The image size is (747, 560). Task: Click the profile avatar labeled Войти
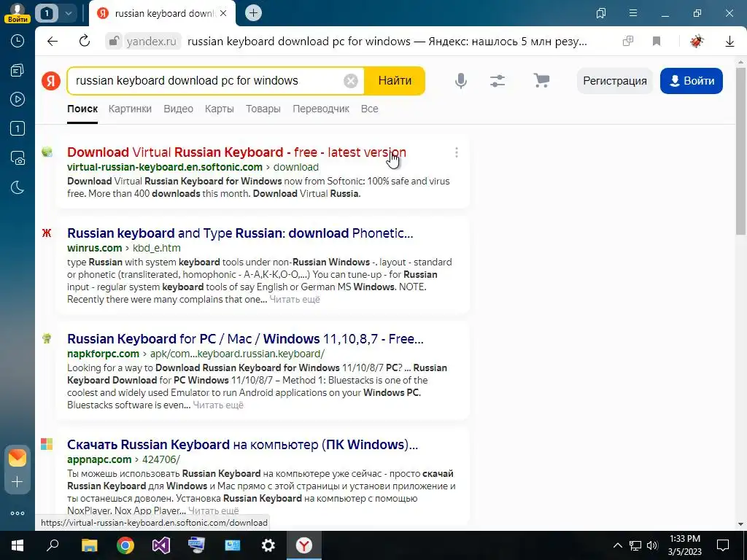18,13
